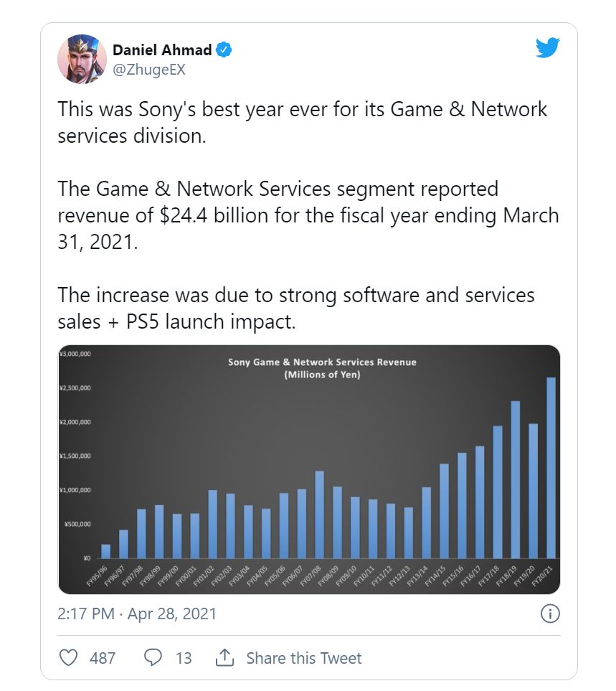
Task: Open Daniel Ahmad's profile avatar
Action: pyautogui.click(x=82, y=59)
